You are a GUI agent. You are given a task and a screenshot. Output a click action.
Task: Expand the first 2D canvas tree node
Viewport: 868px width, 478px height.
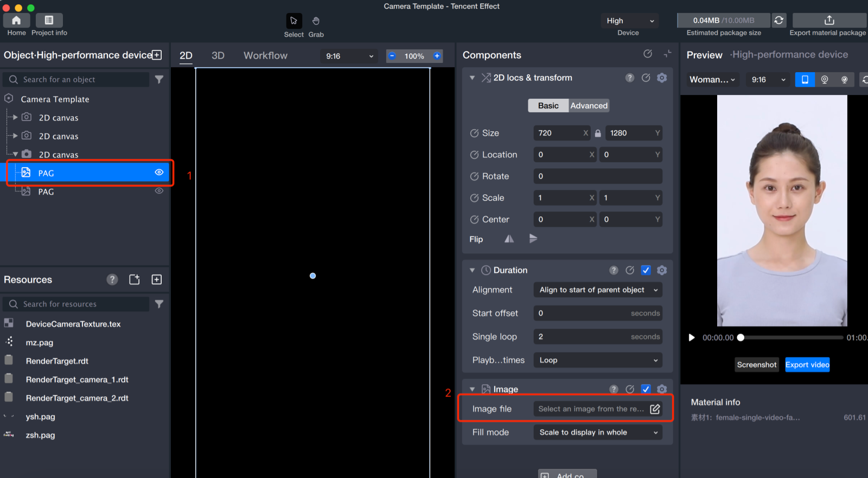(x=15, y=117)
